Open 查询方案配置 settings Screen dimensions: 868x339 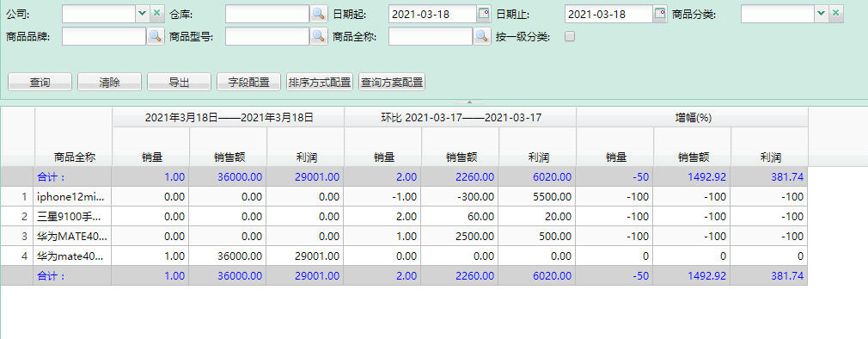point(392,82)
